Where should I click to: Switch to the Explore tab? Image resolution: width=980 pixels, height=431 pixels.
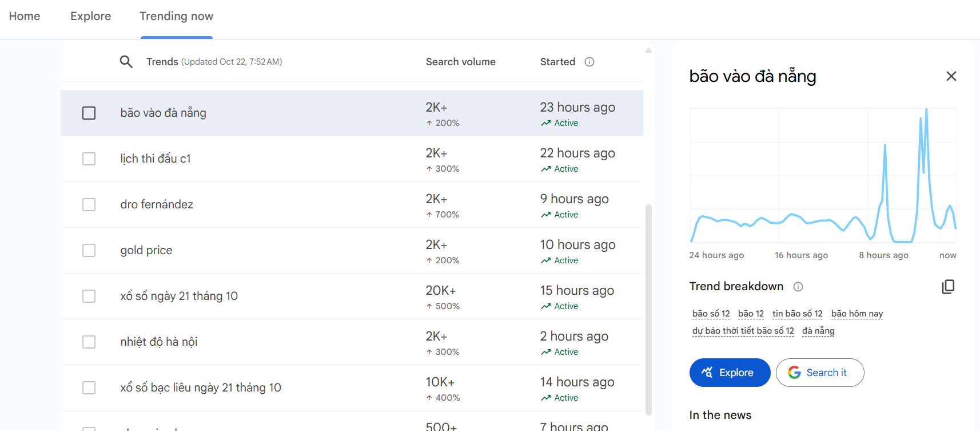(x=90, y=16)
